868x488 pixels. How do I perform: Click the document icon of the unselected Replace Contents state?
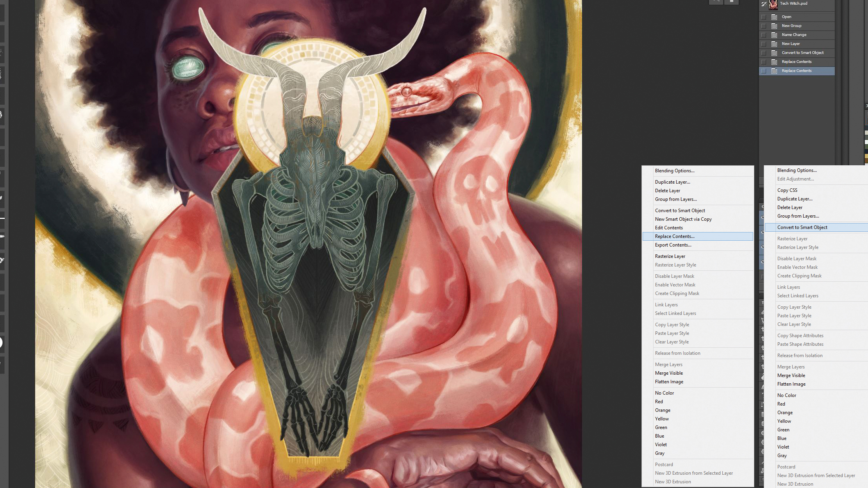click(774, 62)
